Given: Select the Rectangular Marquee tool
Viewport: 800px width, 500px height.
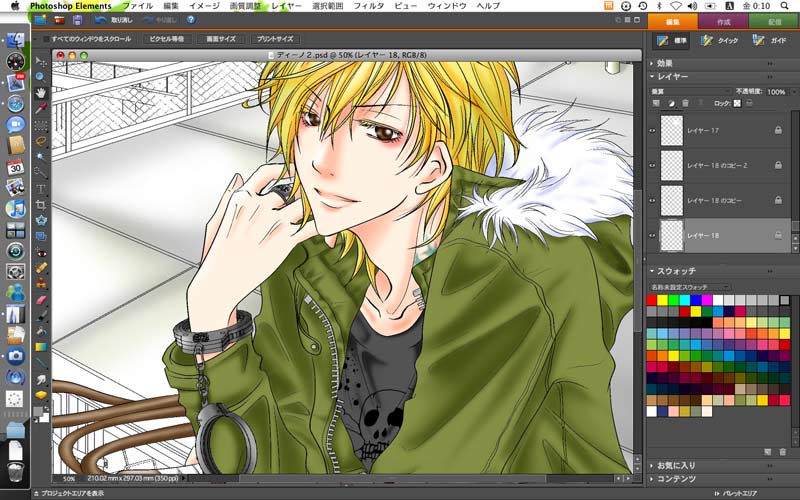Looking at the screenshot, I should 41,125.
